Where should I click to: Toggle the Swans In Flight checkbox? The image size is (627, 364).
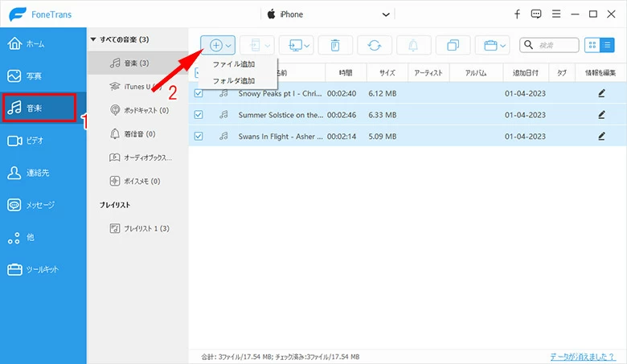199,137
